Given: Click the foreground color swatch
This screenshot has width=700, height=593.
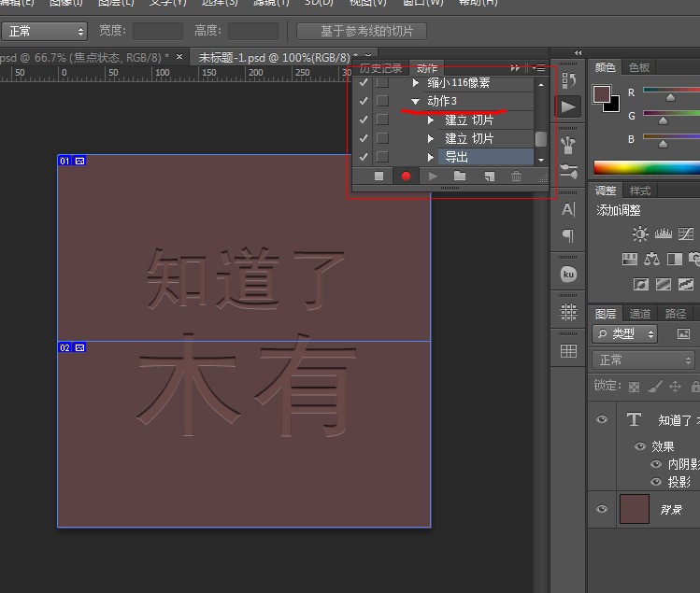Looking at the screenshot, I should tap(602, 94).
